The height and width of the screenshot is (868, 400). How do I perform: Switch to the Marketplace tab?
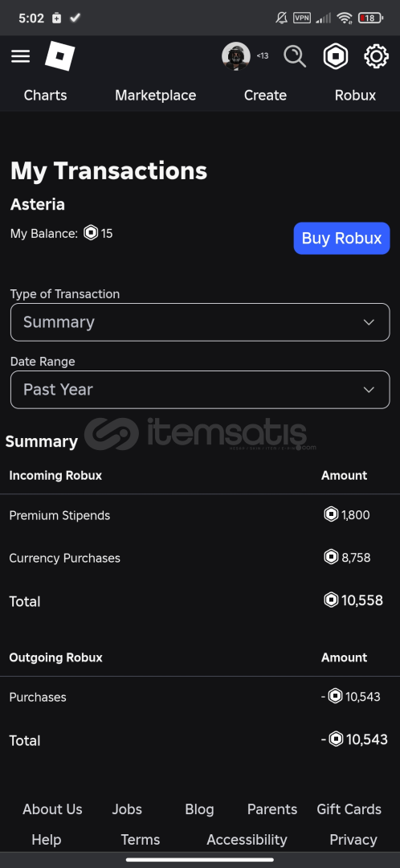tap(156, 95)
